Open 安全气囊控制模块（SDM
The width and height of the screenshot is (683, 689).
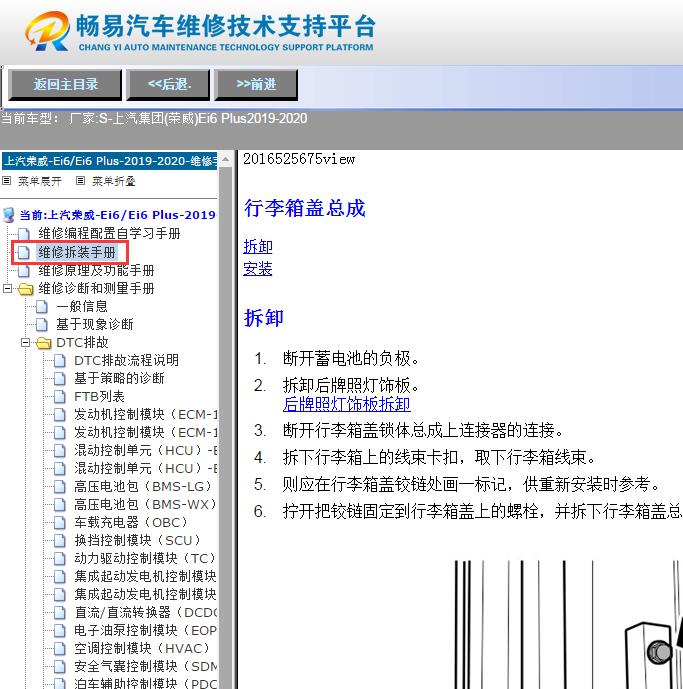tap(145, 667)
